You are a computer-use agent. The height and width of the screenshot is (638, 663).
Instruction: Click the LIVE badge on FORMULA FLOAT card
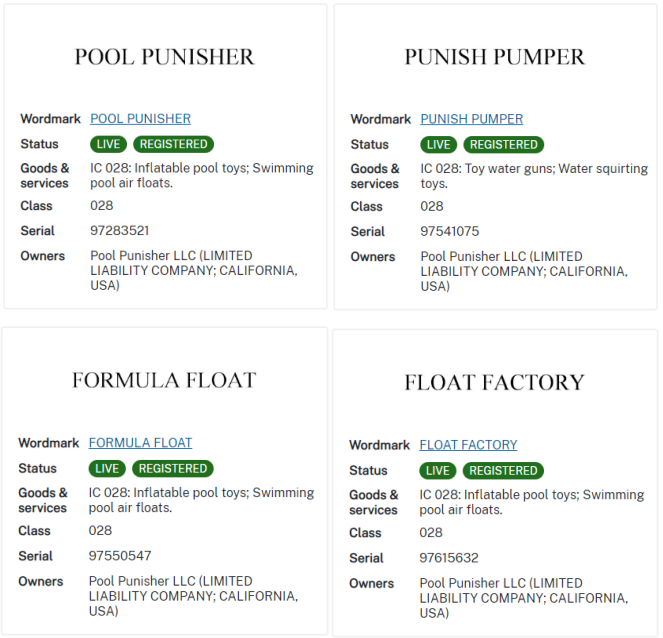pyautogui.click(x=107, y=468)
